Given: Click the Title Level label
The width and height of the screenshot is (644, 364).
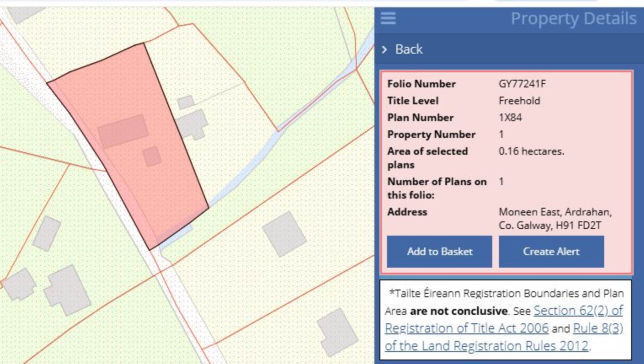Looking at the screenshot, I should click(x=413, y=101).
